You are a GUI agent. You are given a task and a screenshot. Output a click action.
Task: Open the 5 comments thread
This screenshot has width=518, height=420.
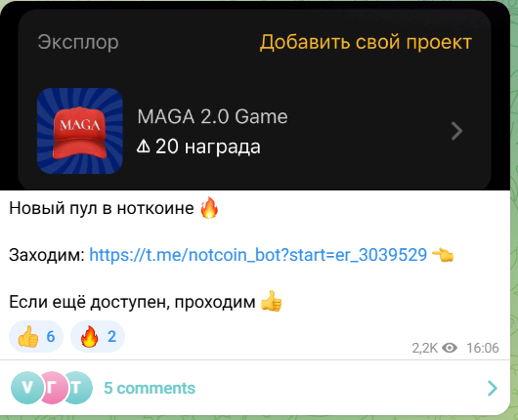click(x=150, y=388)
